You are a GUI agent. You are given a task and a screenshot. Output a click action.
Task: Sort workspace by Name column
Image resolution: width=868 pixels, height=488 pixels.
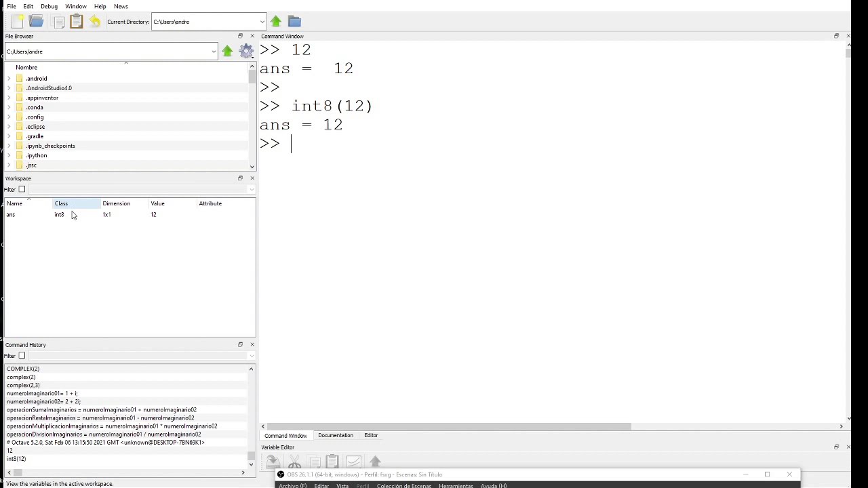(28, 203)
